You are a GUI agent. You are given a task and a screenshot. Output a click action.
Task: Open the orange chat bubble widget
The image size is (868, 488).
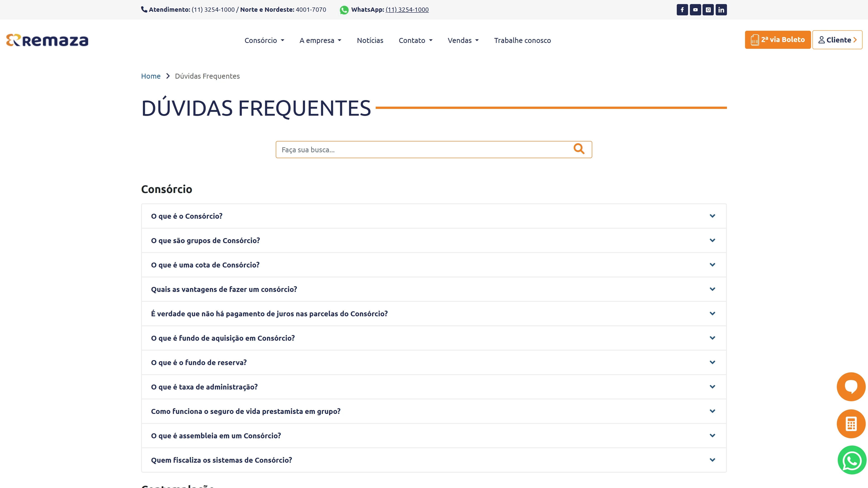tap(851, 387)
